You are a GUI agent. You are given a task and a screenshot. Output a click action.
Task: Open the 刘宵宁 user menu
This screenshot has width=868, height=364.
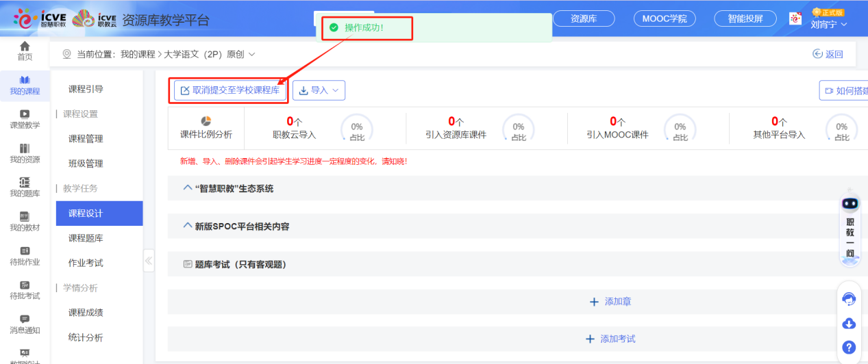[828, 25]
